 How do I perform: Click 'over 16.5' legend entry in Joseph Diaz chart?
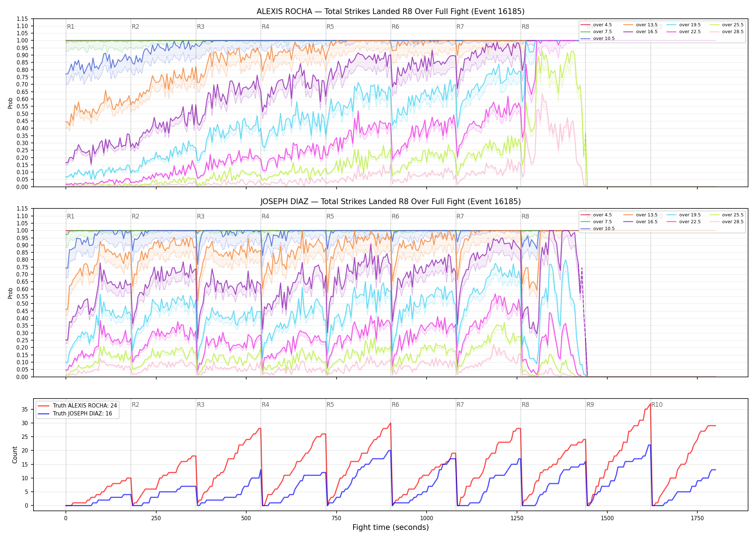(640, 222)
